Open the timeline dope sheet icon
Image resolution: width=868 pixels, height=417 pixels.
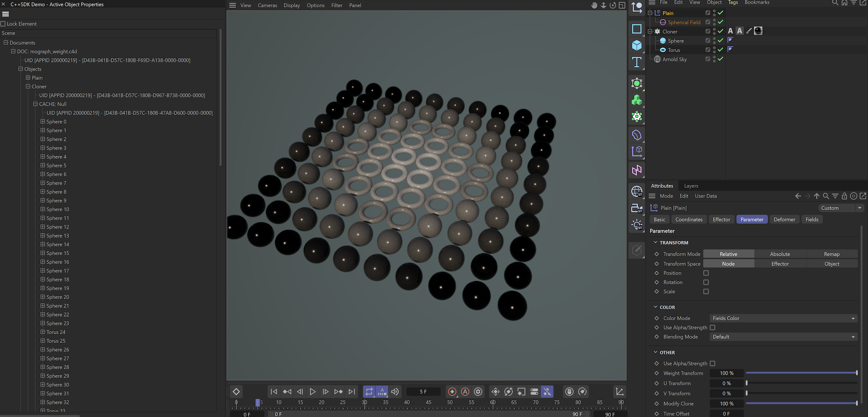click(x=620, y=391)
